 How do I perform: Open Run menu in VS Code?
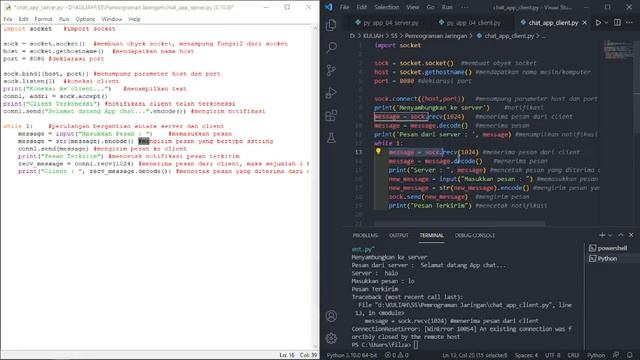click(447, 7)
